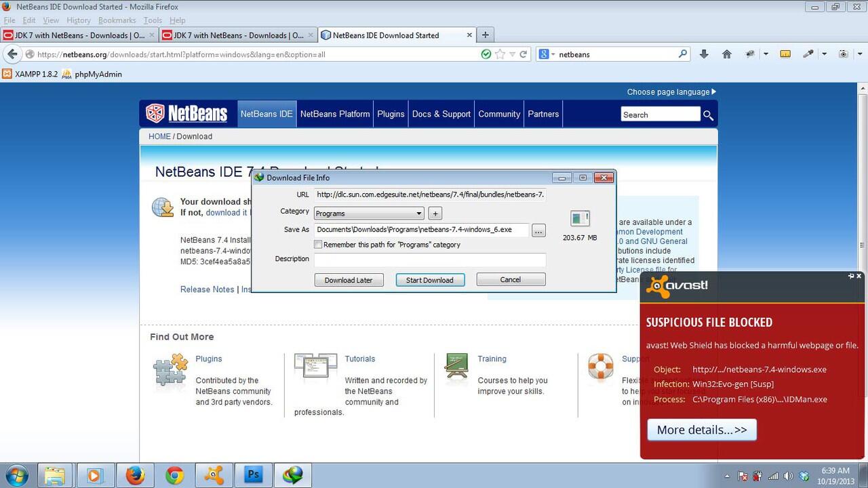
Task: Click the '+' to add a new download category
Action: [435, 213]
